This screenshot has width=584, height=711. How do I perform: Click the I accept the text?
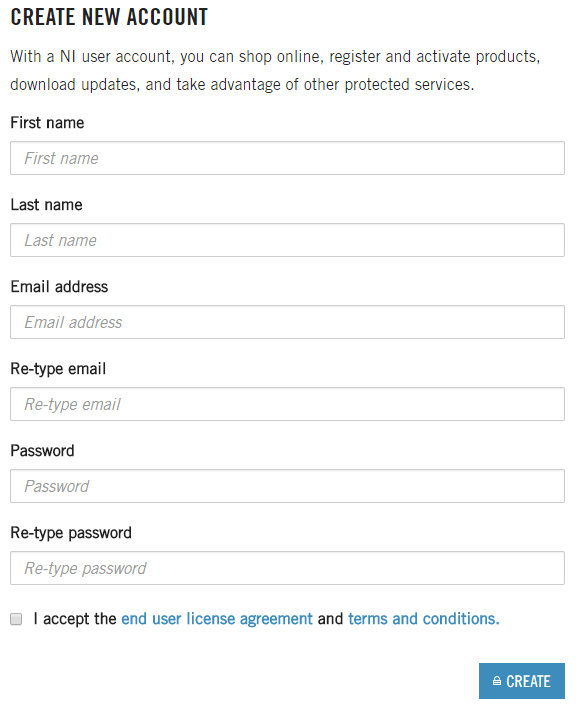click(x=75, y=619)
